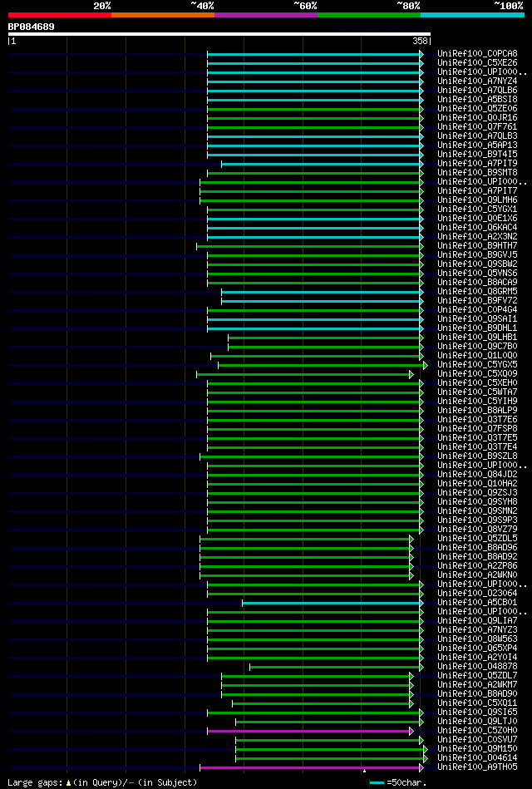Select the UniRef100_Q9LMH6 label
The image size is (532, 789).
pyautogui.click(x=477, y=200)
